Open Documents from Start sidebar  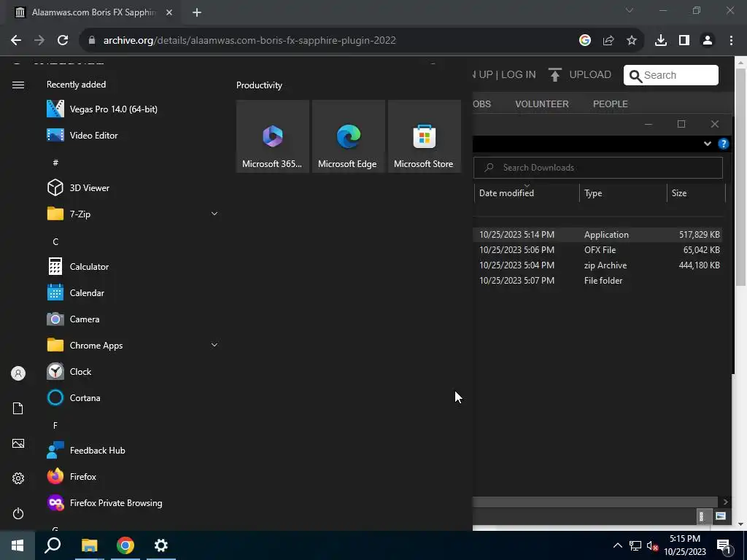18,408
